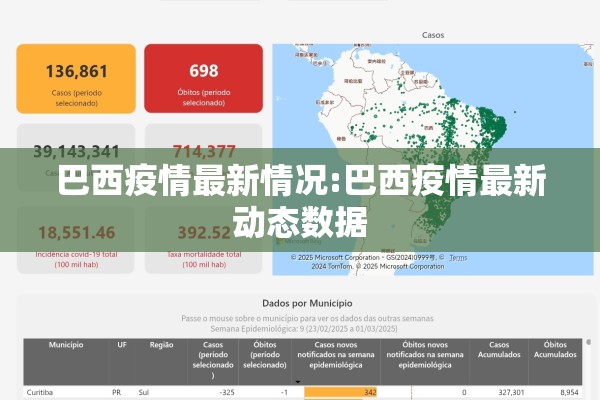The height and width of the screenshot is (400, 600).
Task: Click the dense green cluster on northeast Brazil
Action: [x=493, y=125]
